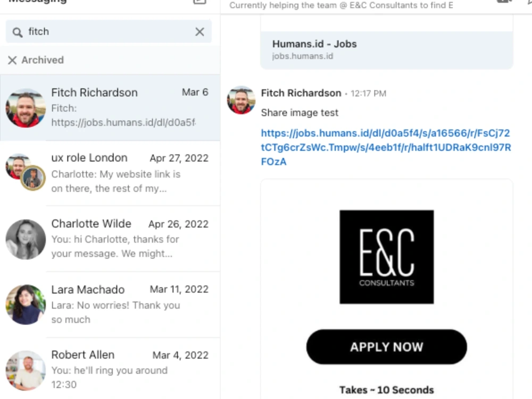This screenshot has height=399, width=532.
Task: Click the 'jobs.humans.id' domain text in preview
Action: [x=303, y=56]
